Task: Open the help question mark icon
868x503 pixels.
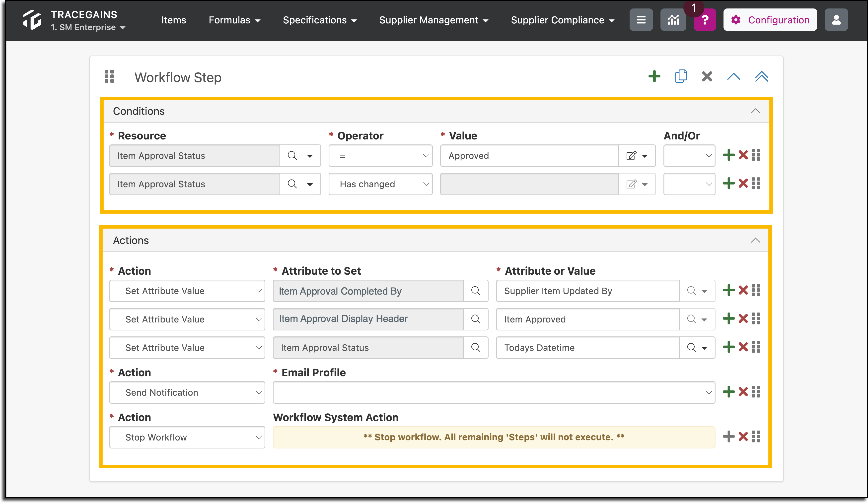Action: point(705,20)
